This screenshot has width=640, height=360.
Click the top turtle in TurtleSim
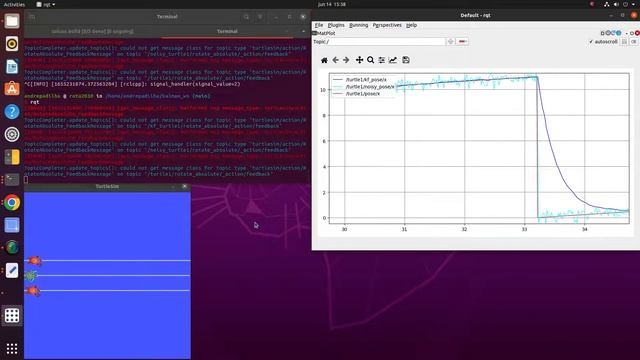[x=35, y=260]
